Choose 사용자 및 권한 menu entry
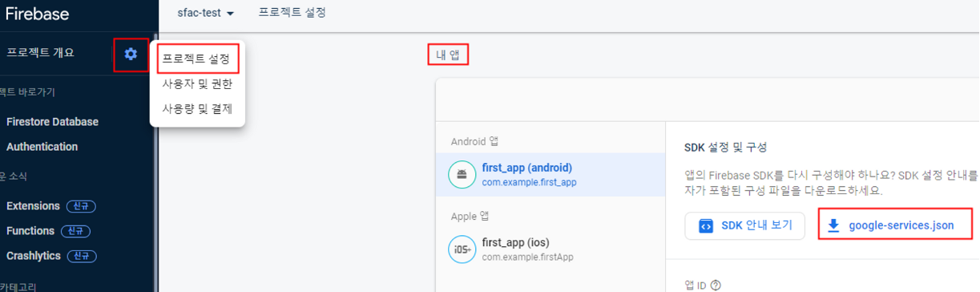 pos(196,83)
